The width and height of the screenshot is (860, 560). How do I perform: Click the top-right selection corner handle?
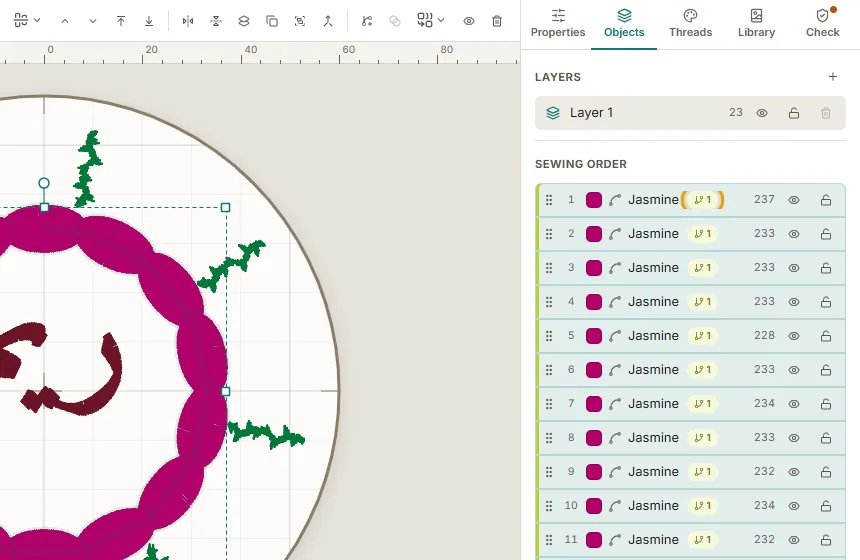point(225,207)
